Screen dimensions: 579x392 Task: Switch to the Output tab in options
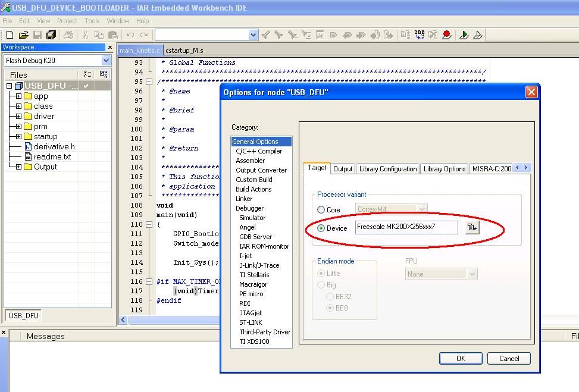click(343, 169)
